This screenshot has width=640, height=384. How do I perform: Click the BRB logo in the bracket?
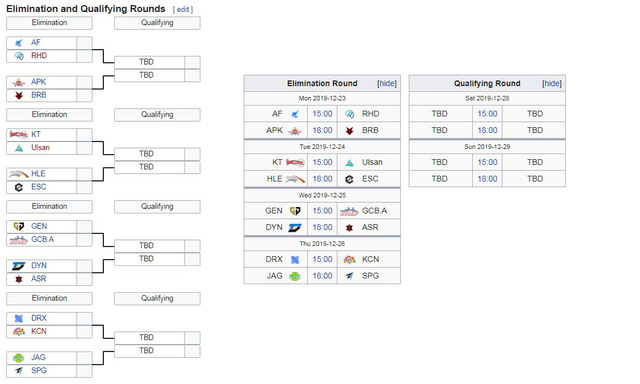19,95
